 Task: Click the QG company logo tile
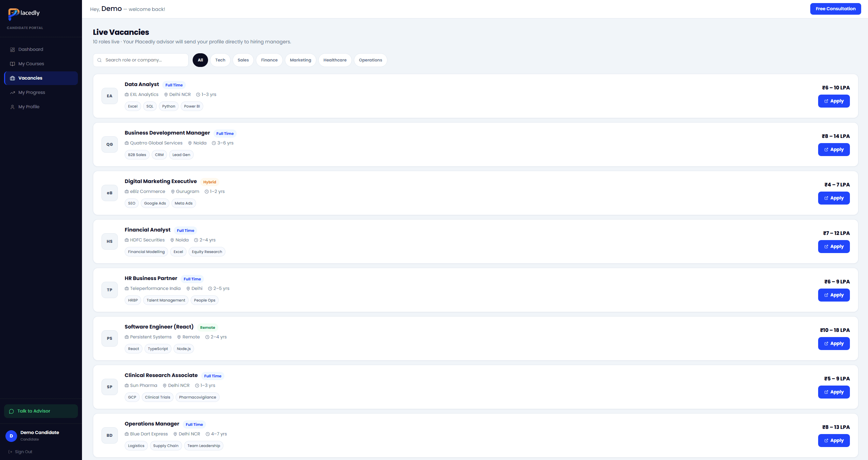point(110,144)
